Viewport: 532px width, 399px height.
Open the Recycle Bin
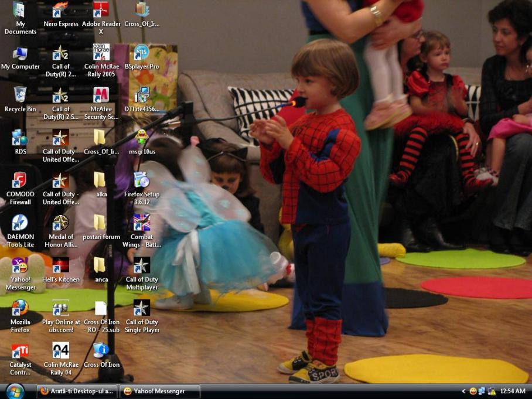20,95
